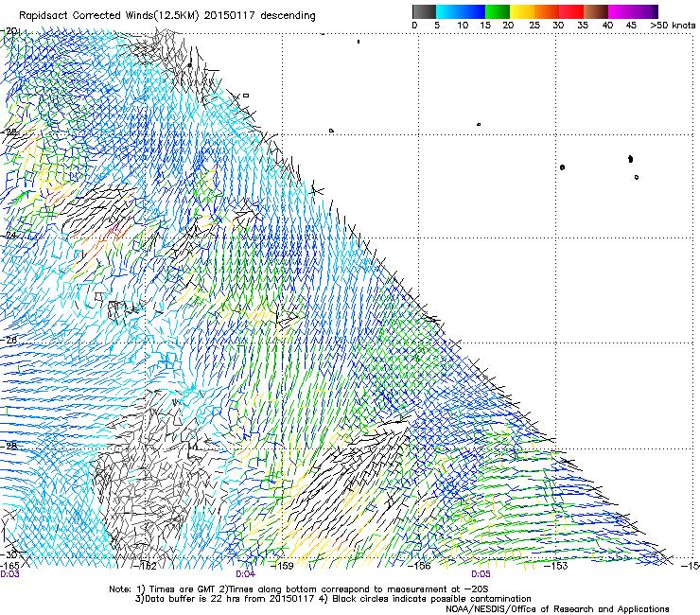This screenshot has height=615, width=700.
Task: Click the legend label '25'
Action: 534,26
